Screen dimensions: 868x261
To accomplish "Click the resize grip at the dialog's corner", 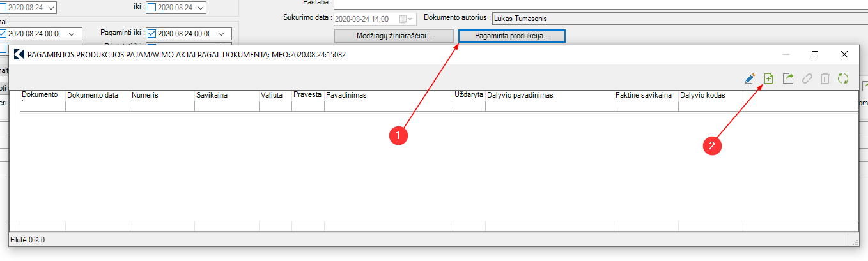I will click(x=855, y=242).
